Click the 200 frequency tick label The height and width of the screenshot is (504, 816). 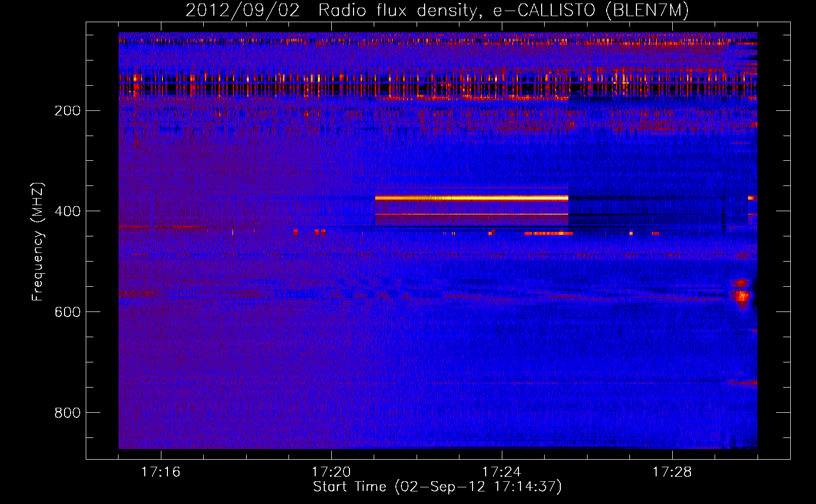[x=68, y=111]
